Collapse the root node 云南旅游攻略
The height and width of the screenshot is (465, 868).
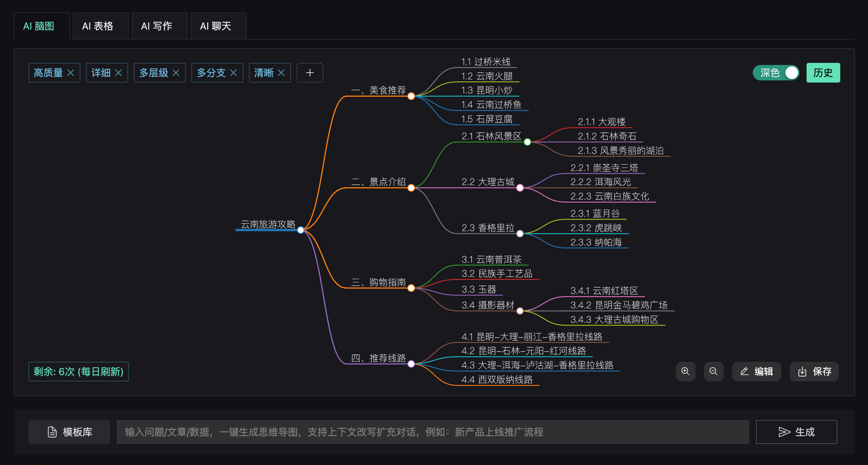(301, 230)
